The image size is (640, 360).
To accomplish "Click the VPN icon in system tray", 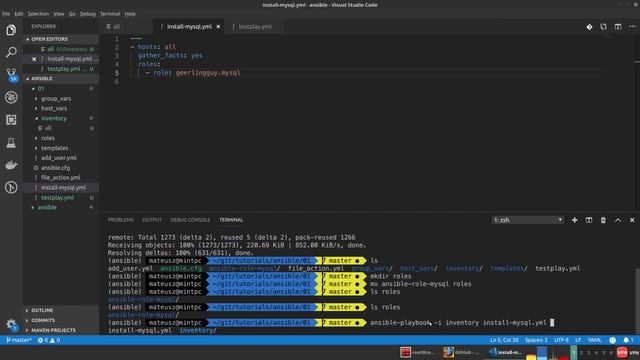I will [x=622, y=352].
